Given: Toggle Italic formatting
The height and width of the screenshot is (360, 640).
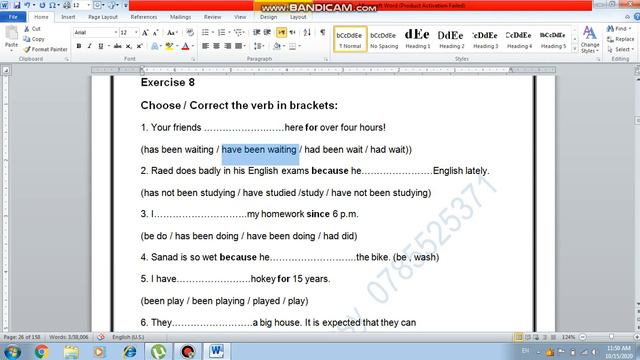Looking at the screenshot, I should 89,46.
